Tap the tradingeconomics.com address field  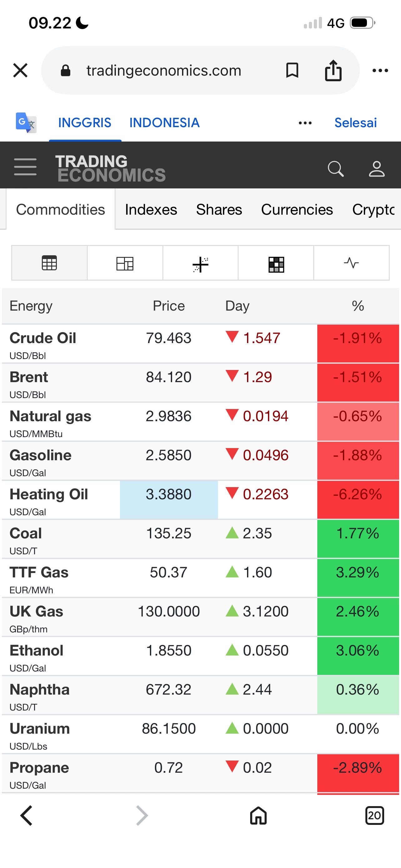click(164, 70)
